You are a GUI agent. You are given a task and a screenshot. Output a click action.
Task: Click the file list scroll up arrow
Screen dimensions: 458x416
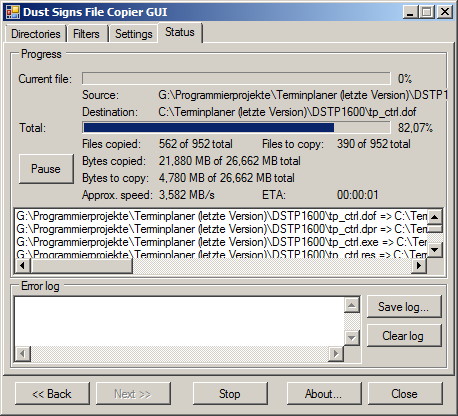[x=435, y=217]
